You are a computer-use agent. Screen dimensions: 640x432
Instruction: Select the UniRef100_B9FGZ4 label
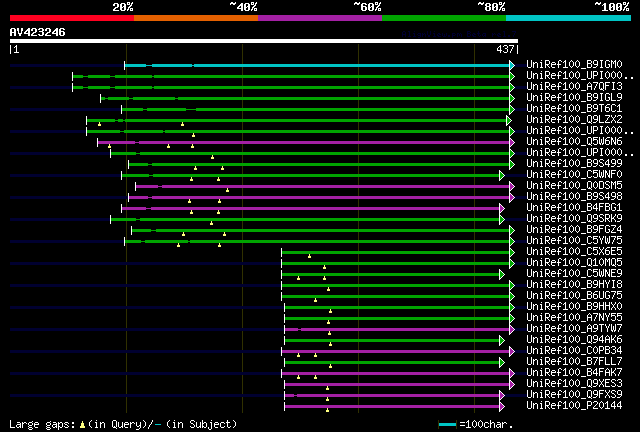coord(574,230)
